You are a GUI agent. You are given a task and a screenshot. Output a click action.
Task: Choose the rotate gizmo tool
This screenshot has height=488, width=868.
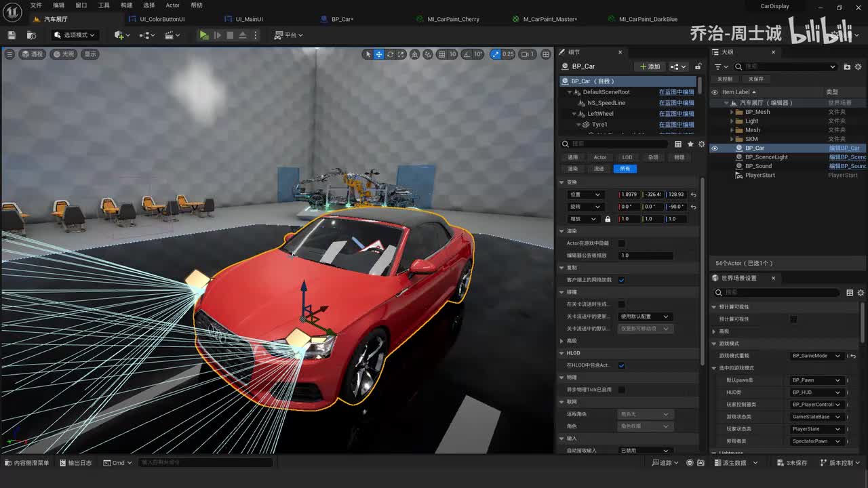pos(391,54)
